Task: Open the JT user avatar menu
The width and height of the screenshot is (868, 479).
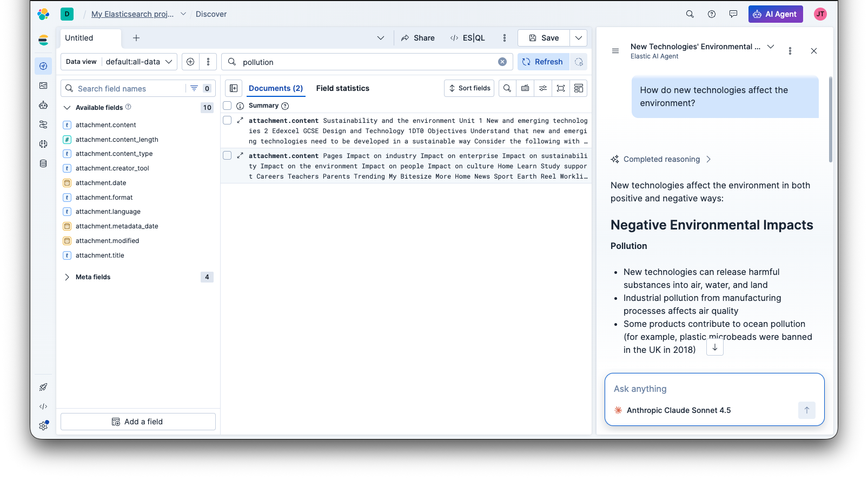Action: point(820,14)
